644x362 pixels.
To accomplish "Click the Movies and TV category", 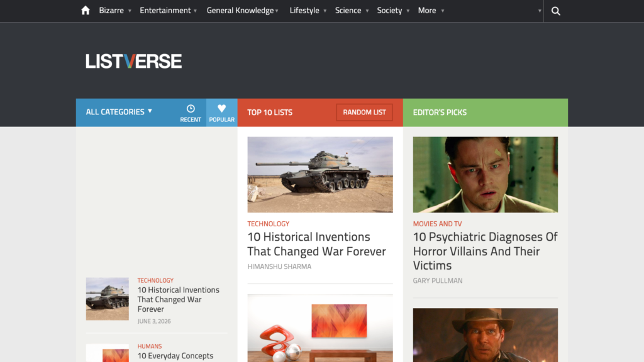I will click(x=438, y=224).
